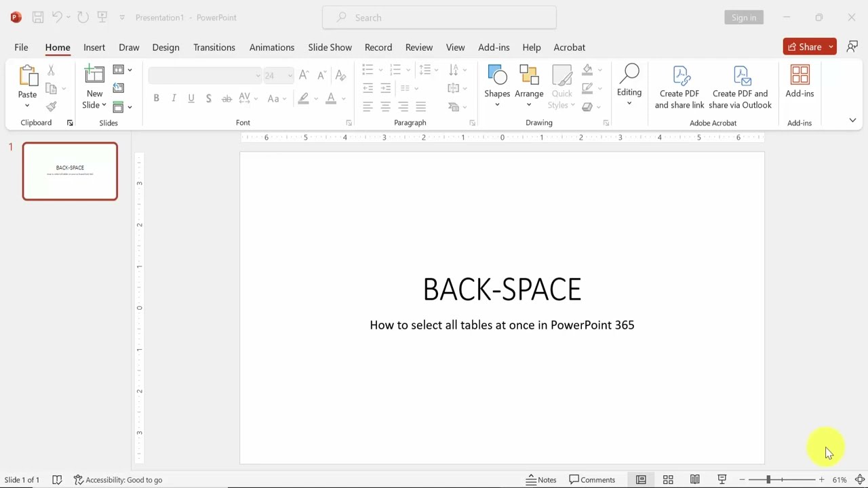Click Increase List Level icon

[385, 88]
